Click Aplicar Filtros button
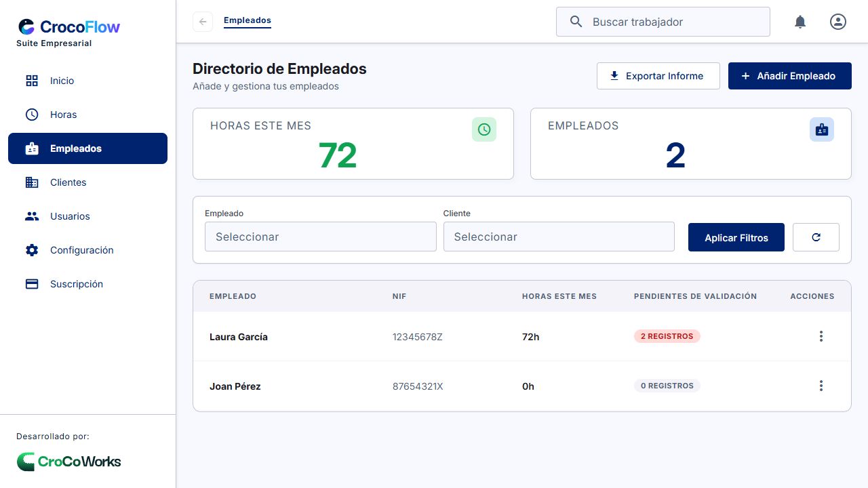 736,237
